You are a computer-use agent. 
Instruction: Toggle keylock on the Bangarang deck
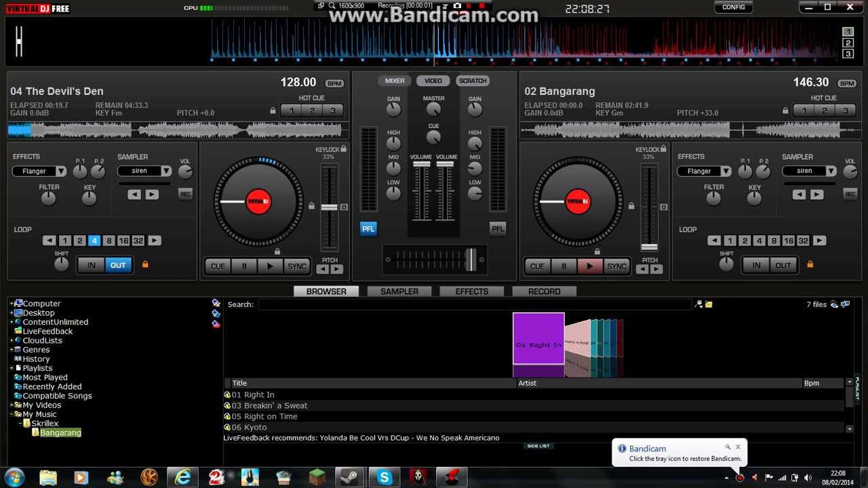pyautogui.click(x=663, y=149)
